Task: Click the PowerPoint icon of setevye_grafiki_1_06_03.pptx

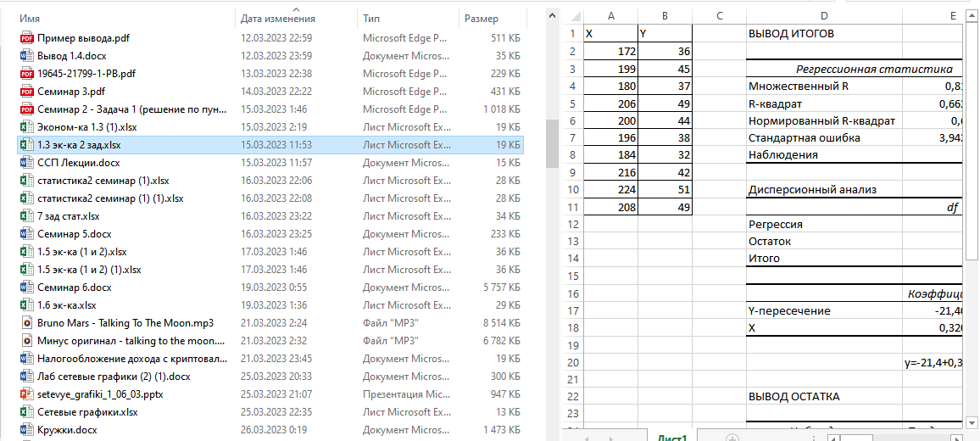Action: 26,394
